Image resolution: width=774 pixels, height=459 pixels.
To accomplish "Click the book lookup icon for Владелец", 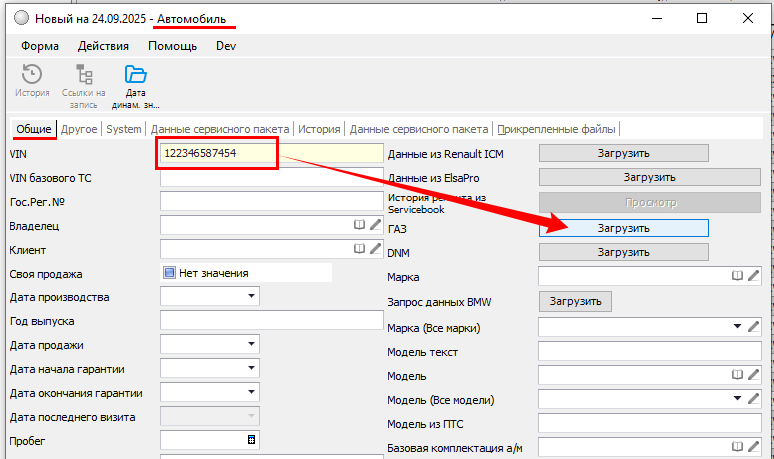I will [360, 226].
